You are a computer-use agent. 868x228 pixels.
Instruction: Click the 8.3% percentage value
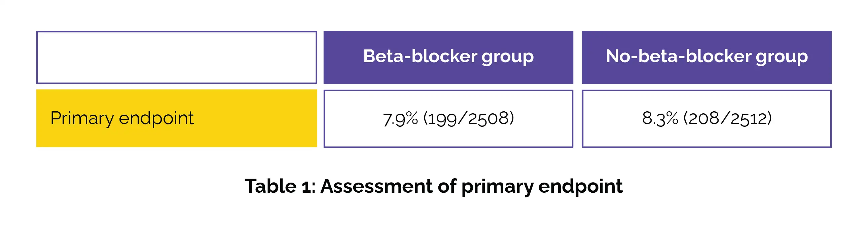(660, 119)
